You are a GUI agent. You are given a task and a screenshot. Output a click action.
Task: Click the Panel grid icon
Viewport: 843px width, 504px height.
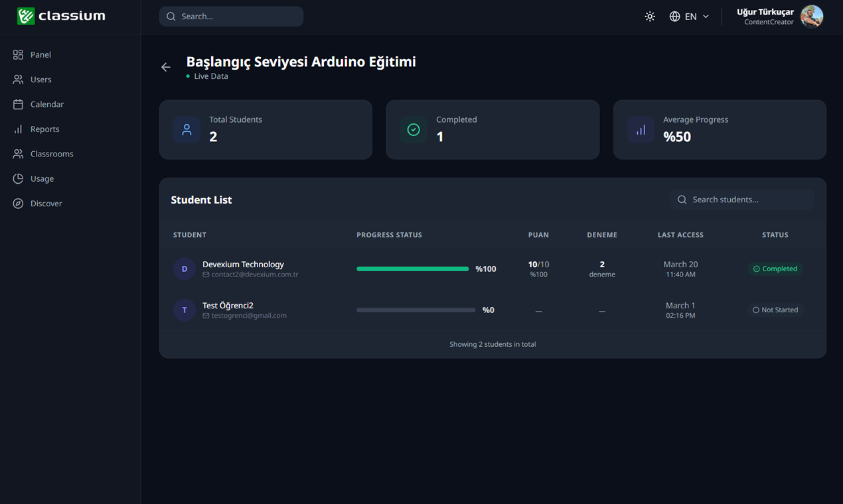[x=18, y=54]
